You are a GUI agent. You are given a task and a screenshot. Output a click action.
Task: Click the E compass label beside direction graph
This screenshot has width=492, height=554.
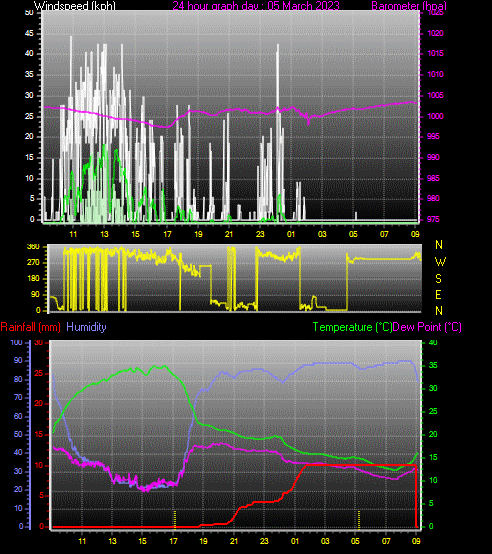point(438,295)
